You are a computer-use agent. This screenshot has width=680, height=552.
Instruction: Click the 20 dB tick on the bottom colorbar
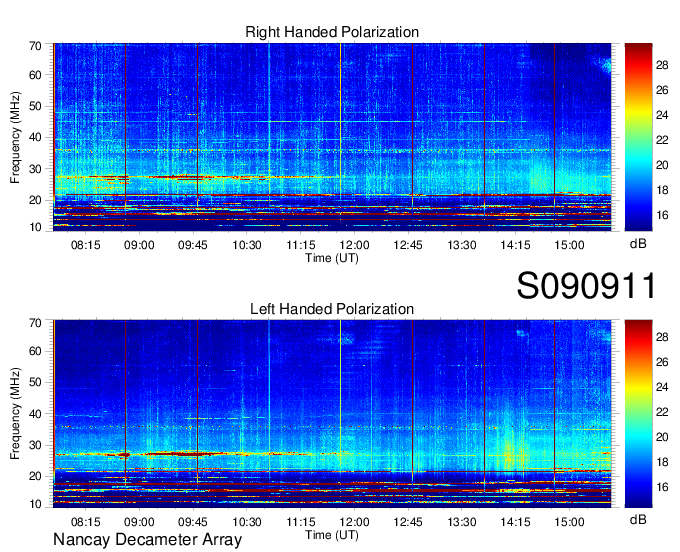[x=662, y=437]
